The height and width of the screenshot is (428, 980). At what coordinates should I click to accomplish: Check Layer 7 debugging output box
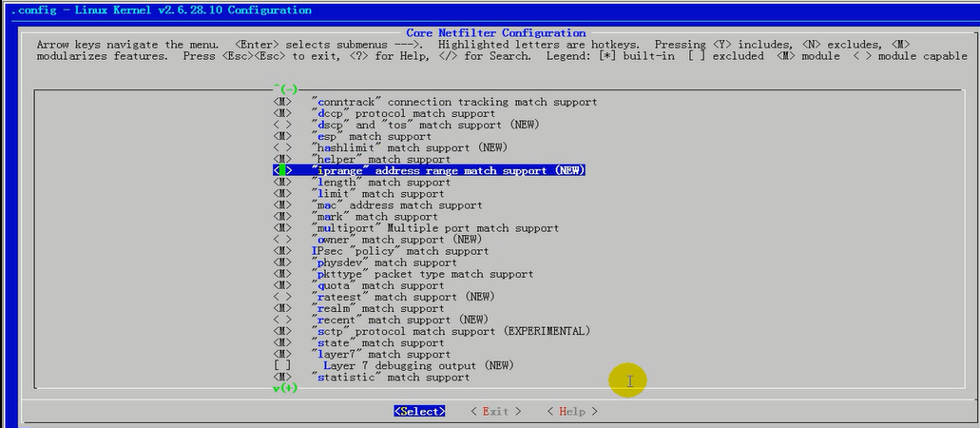click(282, 365)
